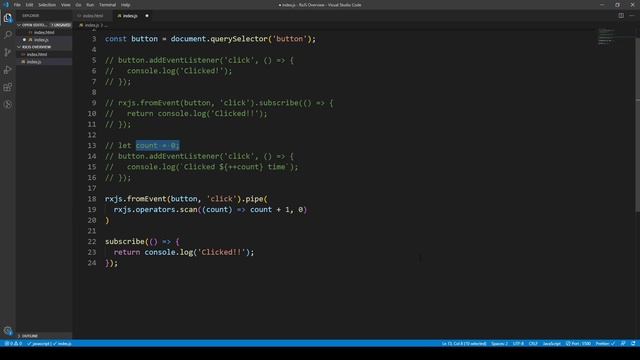
Task: Click the index.js check status bar item
Action: point(62,344)
